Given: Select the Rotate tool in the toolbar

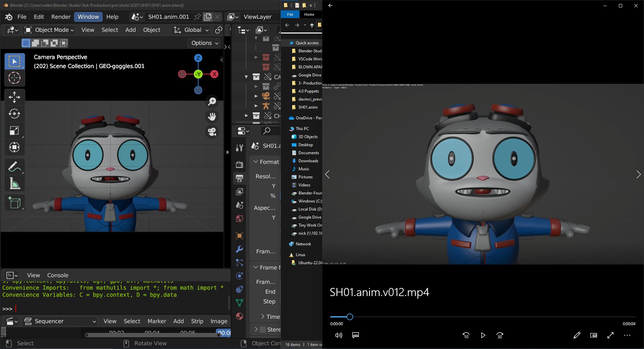Looking at the screenshot, I should pyautogui.click(x=14, y=114).
